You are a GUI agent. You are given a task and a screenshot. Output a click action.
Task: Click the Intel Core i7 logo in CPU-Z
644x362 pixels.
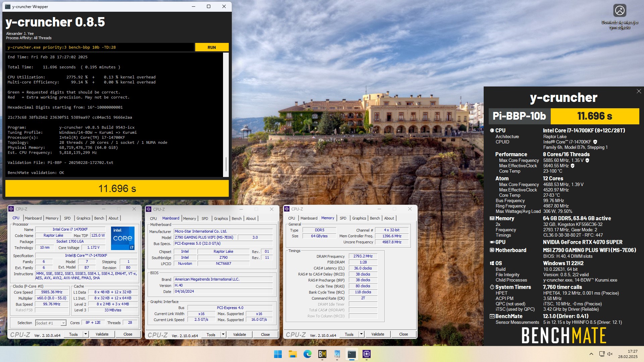123,238
